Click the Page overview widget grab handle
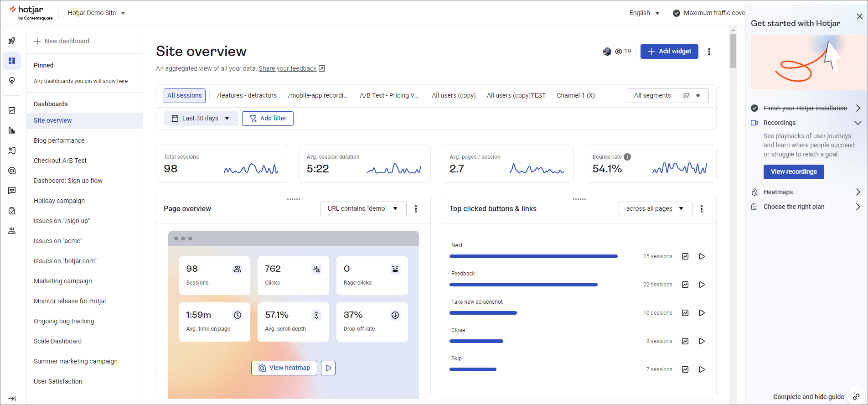The height and width of the screenshot is (405, 868). point(293,199)
